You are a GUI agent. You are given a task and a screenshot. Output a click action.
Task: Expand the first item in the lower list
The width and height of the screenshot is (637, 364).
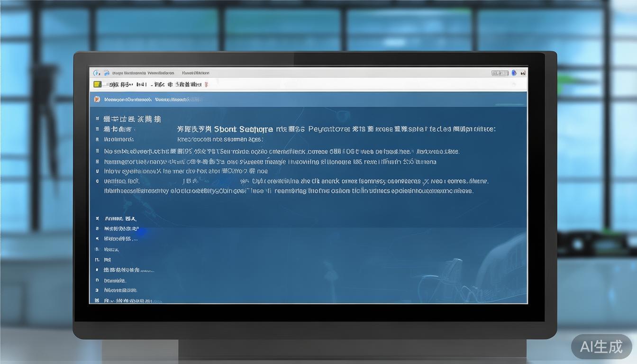point(96,218)
